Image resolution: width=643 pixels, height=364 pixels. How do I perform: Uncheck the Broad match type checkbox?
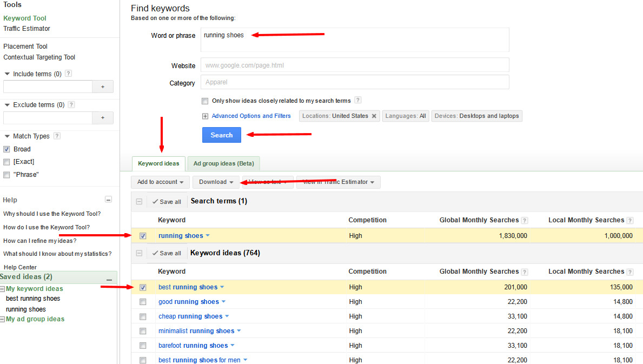[x=6, y=149]
